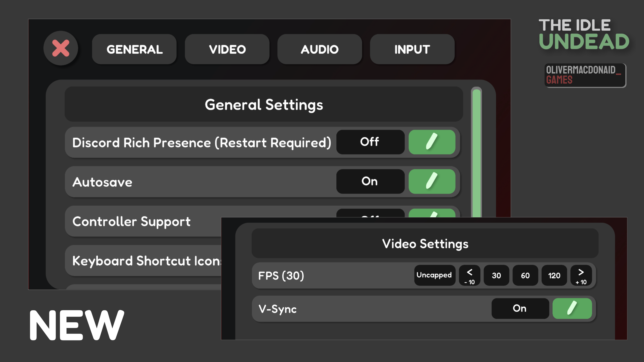This screenshot has width=644, height=362.
Task: Click the red X close icon
Action: pos(61,48)
